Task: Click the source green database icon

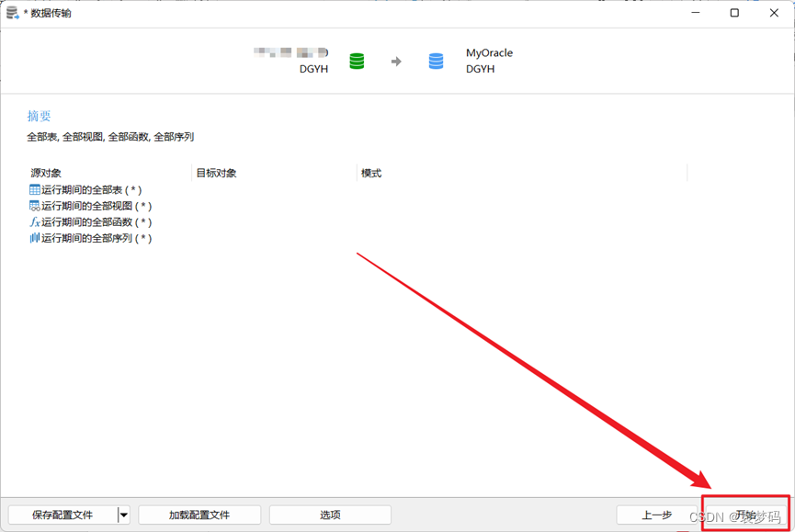Action: (x=358, y=62)
